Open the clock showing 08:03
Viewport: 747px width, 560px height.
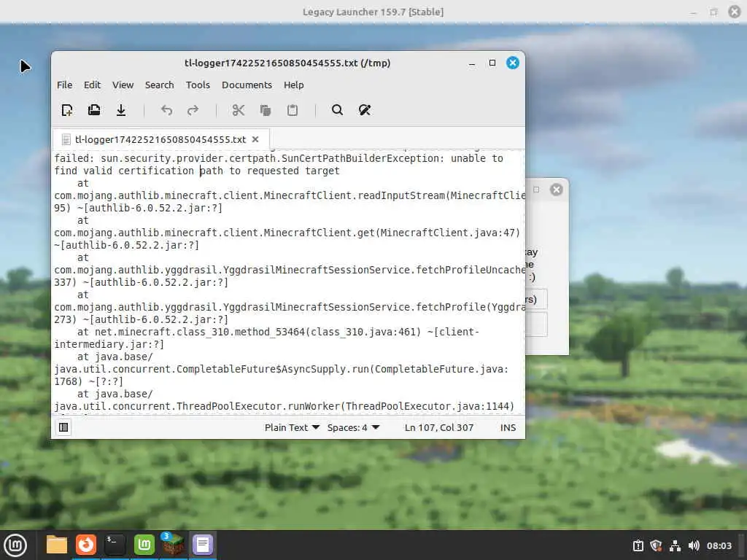click(x=719, y=545)
